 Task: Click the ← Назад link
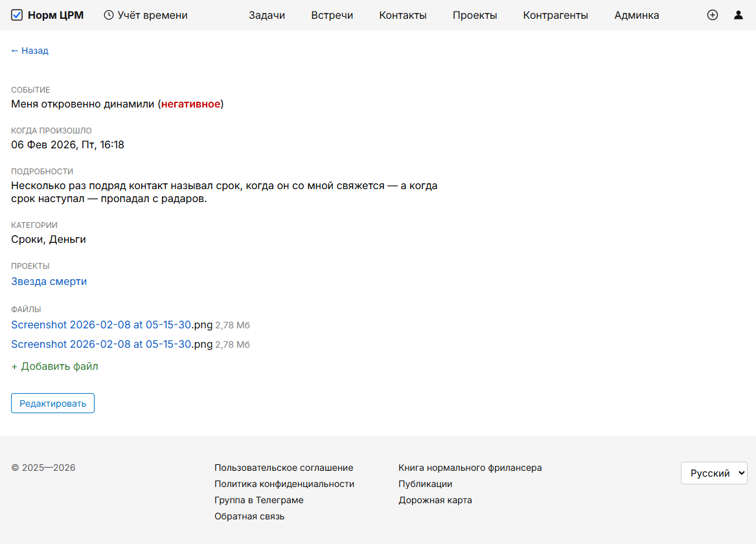(x=30, y=51)
